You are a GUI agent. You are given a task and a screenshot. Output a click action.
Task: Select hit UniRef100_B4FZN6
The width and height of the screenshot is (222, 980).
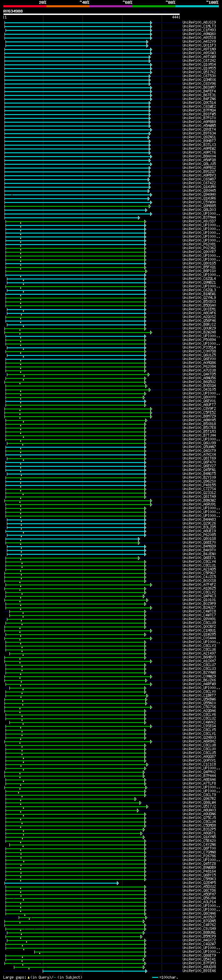click(x=199, y=99)
